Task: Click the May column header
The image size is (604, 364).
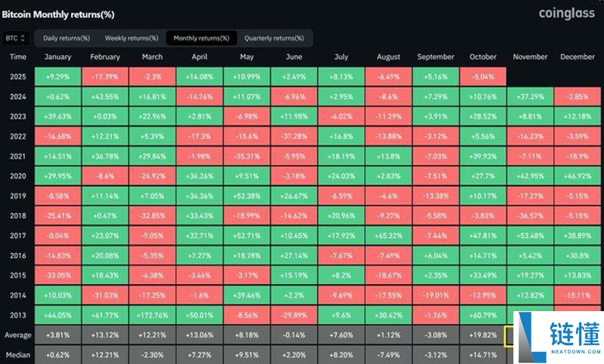Action: 247,57
